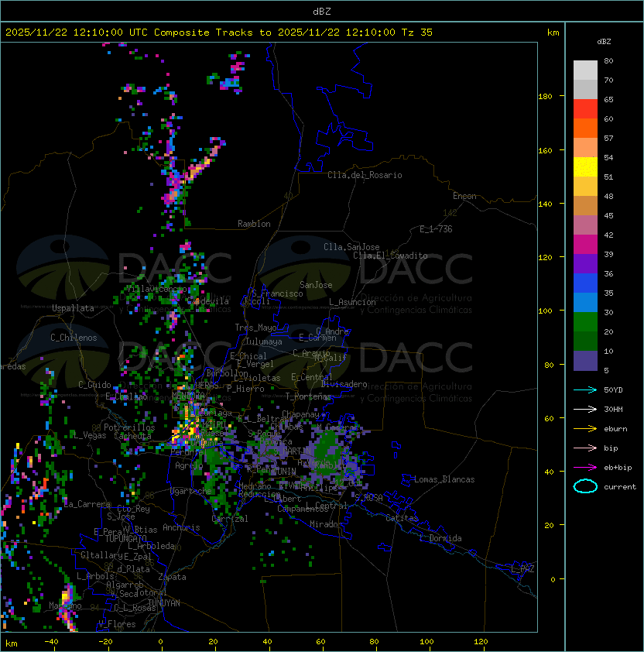
Task: Click the 'S_Francisco' place label
Action: pos(277,293)
